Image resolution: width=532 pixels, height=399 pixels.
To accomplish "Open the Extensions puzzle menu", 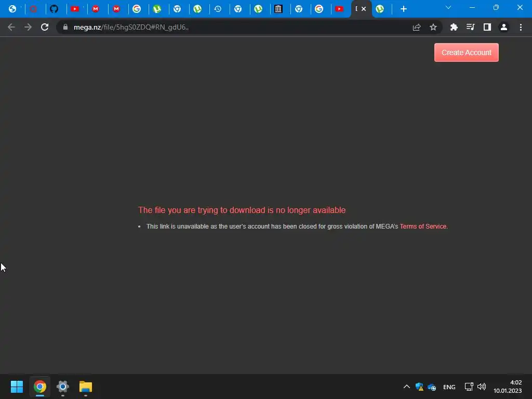I will (454, 27).
